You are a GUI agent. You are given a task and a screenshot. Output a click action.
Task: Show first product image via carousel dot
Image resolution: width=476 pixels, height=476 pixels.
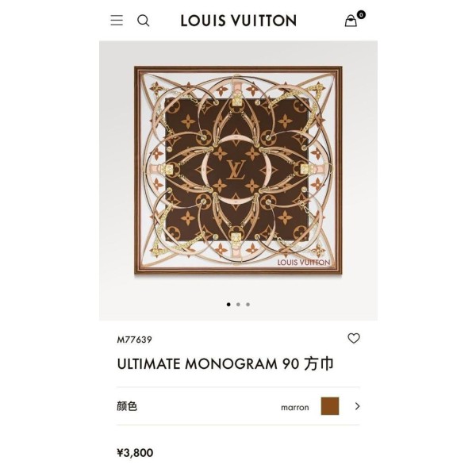(x=228, y=305)
